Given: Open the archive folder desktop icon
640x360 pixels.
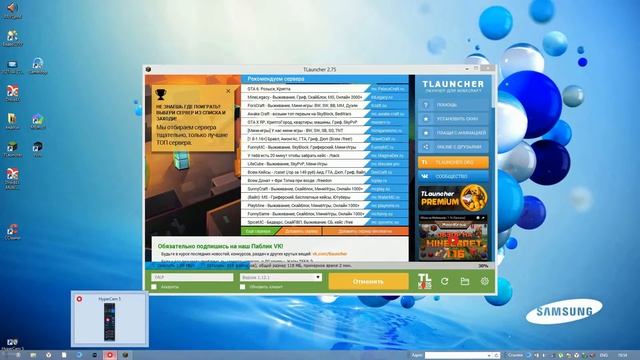Looking at the screenshot, I should (x=12, y=121).
